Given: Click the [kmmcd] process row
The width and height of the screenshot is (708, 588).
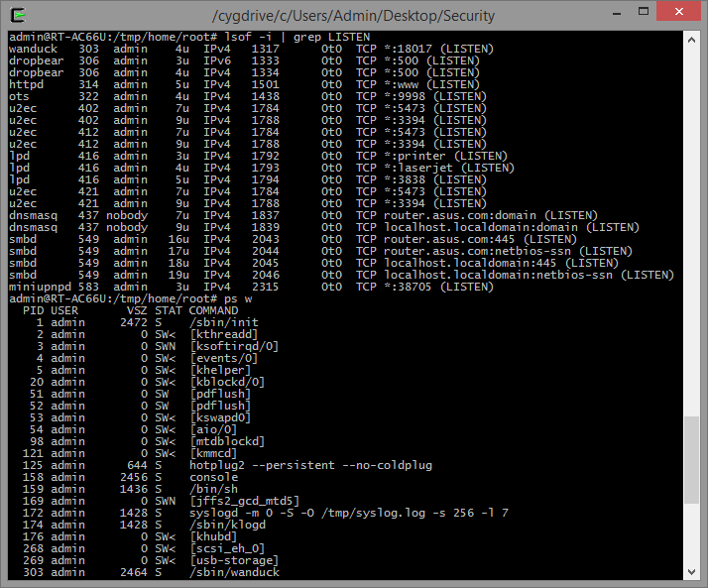Looking at the screenshot, I should tap(130, 453).
